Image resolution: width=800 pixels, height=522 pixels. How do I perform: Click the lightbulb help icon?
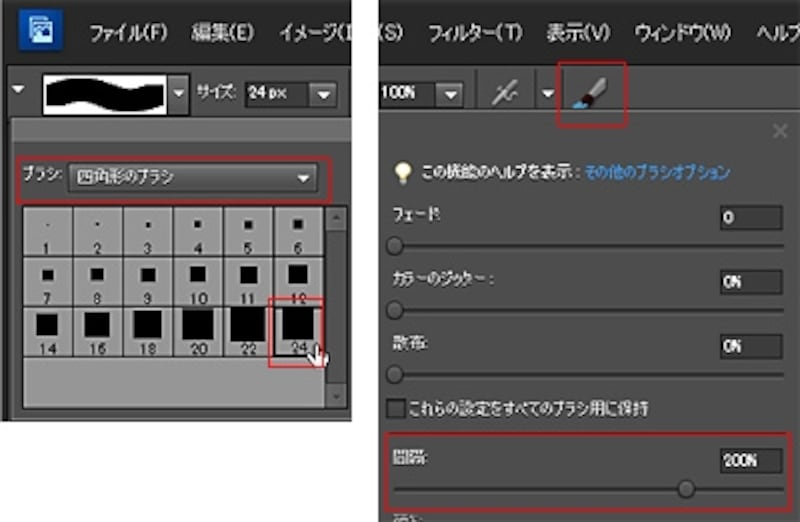tap(403, 172)
